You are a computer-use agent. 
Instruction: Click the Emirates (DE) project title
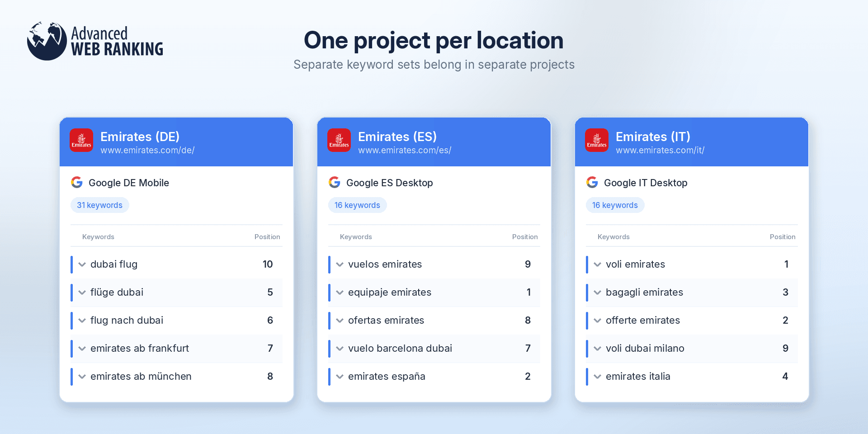[140, 137]
